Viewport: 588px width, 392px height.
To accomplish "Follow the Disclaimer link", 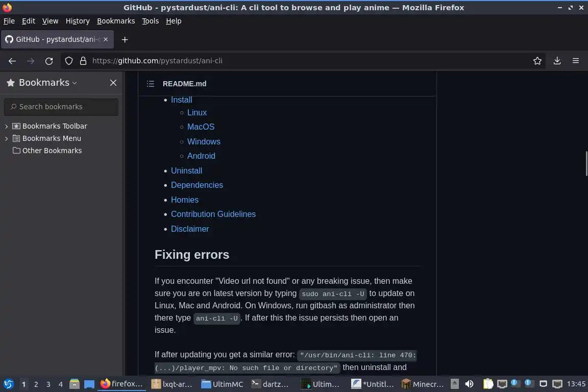I will coord(190,229).
